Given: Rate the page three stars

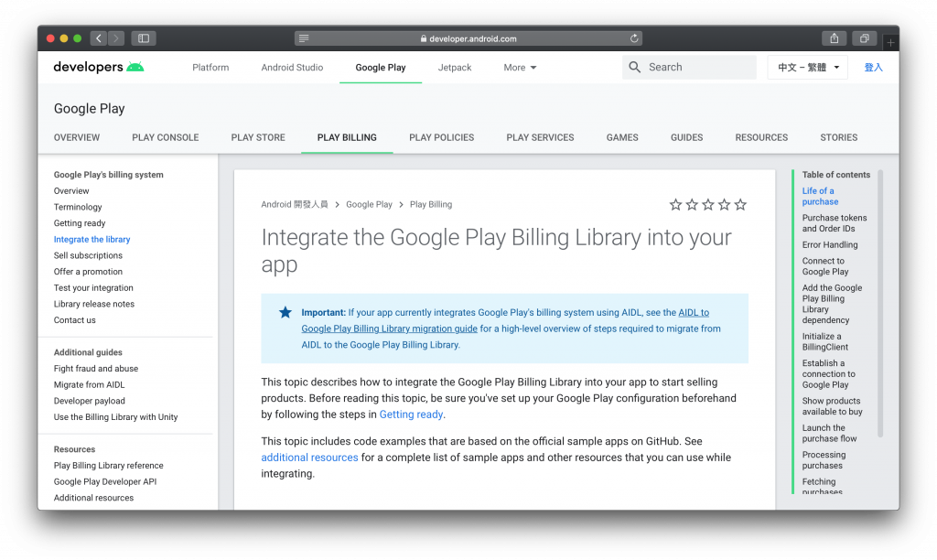Looking at the screenshot, I should pos(708,205).
